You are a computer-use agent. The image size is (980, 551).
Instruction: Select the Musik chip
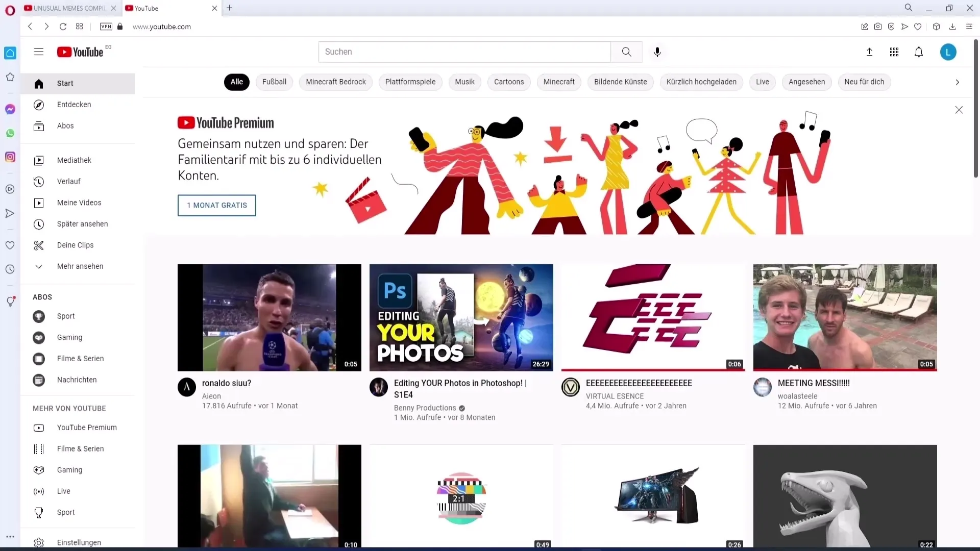pos(465,82)
